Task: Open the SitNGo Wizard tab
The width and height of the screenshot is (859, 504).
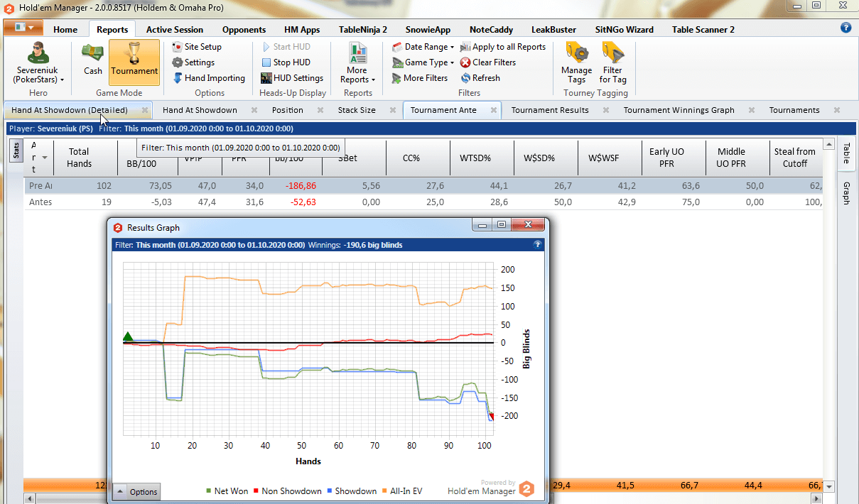Action: pos(624,30)
